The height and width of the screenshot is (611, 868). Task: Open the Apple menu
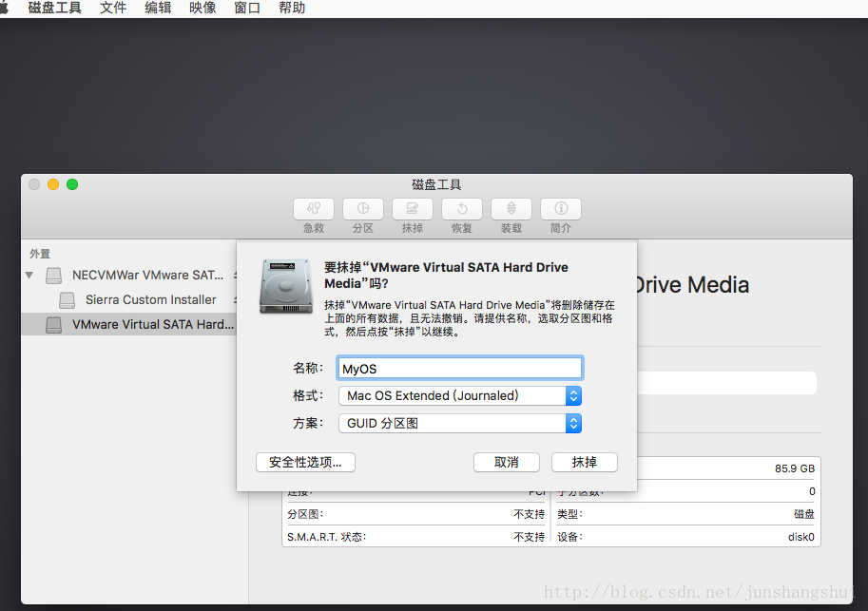(x=4, y=8)
